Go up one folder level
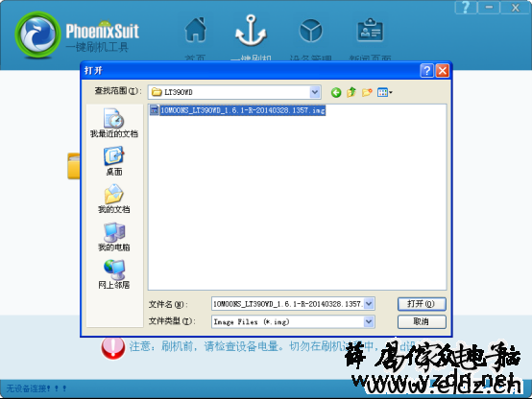The image size is (532, 399). pos(351,92)
